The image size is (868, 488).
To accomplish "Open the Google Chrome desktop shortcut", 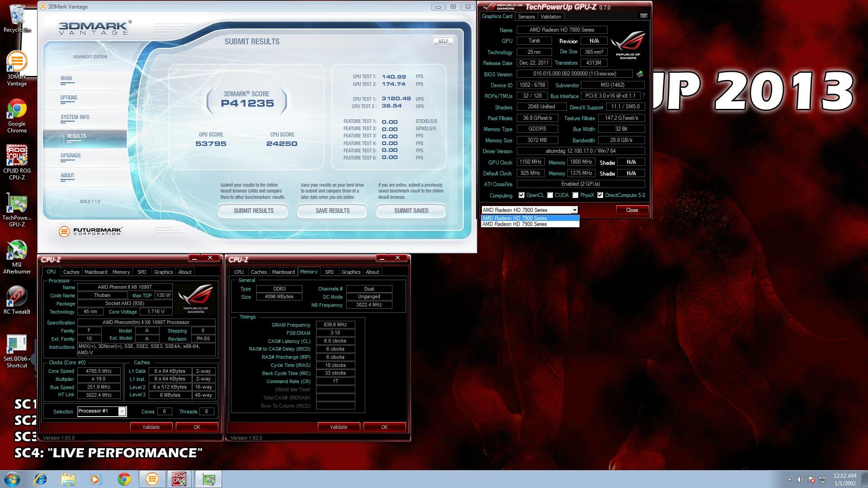I will point(17,116).
